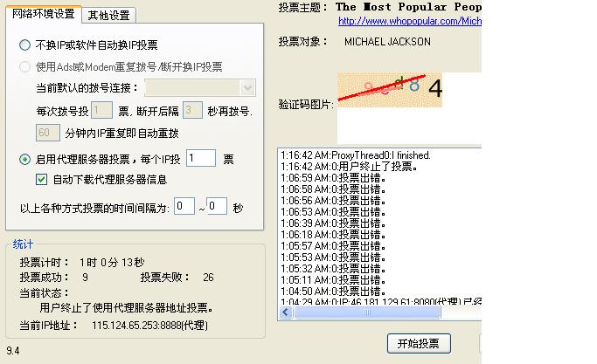
Task: Click the log's horizontal scrollbar left arrow
Action: pyautogui.click(x=286, y=312)
